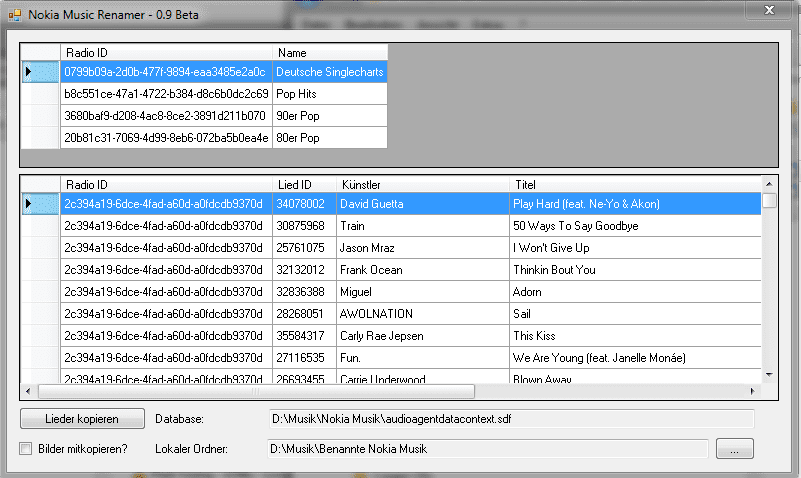
Task: Sort by 'Name' column in the radio table
Action: [x=330, y=53]
